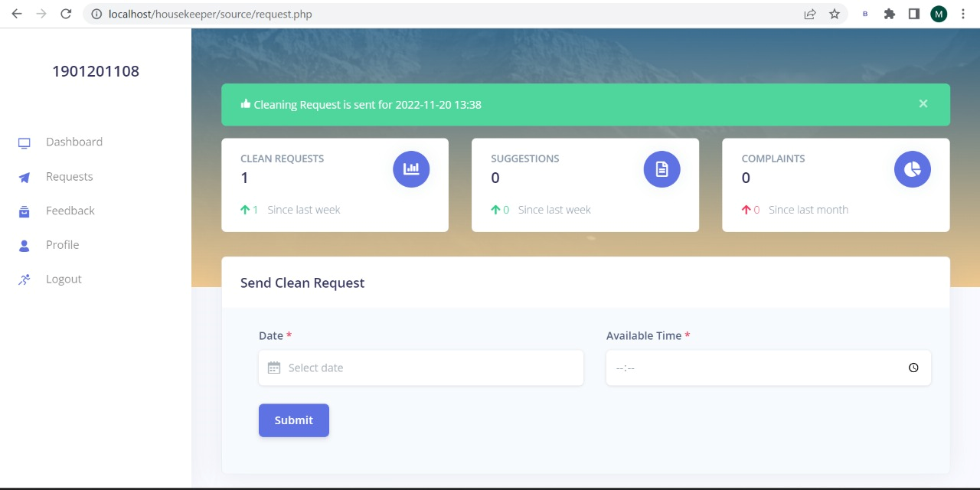Navigate to Requests in the sidebar

69,176
